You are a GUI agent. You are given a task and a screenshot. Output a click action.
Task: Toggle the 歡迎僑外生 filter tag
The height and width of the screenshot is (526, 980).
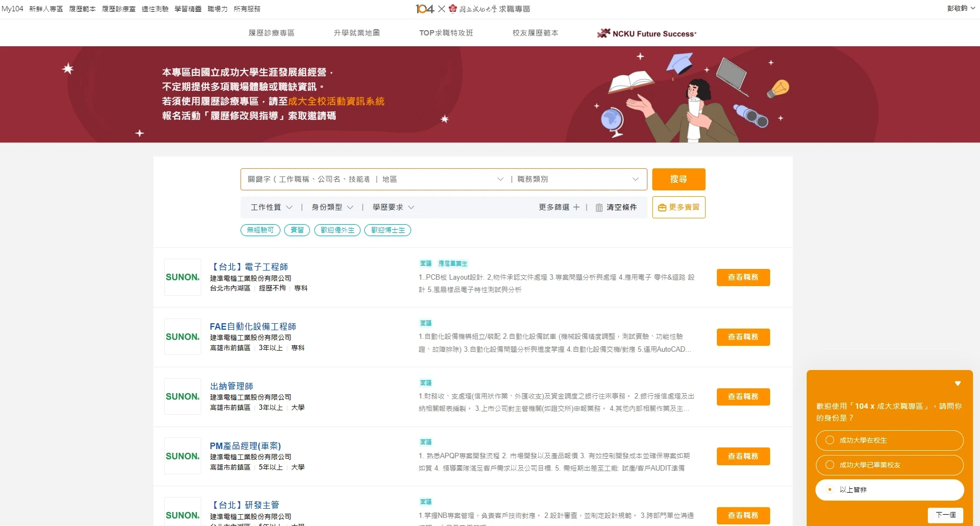[337, 230]
